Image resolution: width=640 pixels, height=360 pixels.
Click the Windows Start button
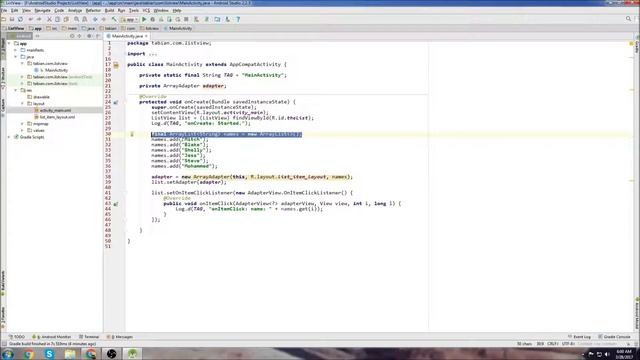[7, 354]
